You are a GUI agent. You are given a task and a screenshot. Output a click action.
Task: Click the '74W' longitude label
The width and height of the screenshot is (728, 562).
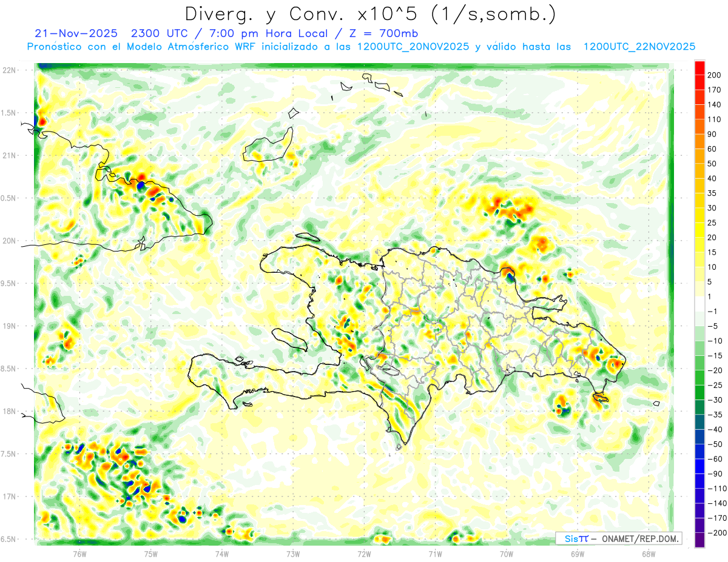[x=222, y=554]
